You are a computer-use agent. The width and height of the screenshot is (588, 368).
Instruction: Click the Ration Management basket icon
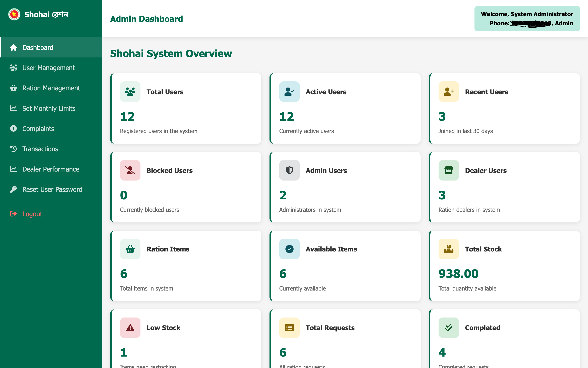(13, 88)
